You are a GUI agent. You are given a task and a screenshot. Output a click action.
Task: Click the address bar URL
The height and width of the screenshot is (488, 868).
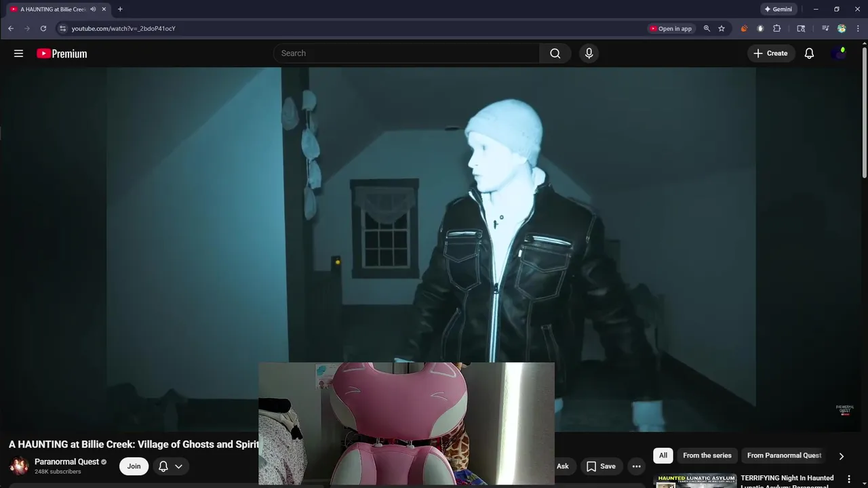[x=123, y=28]
